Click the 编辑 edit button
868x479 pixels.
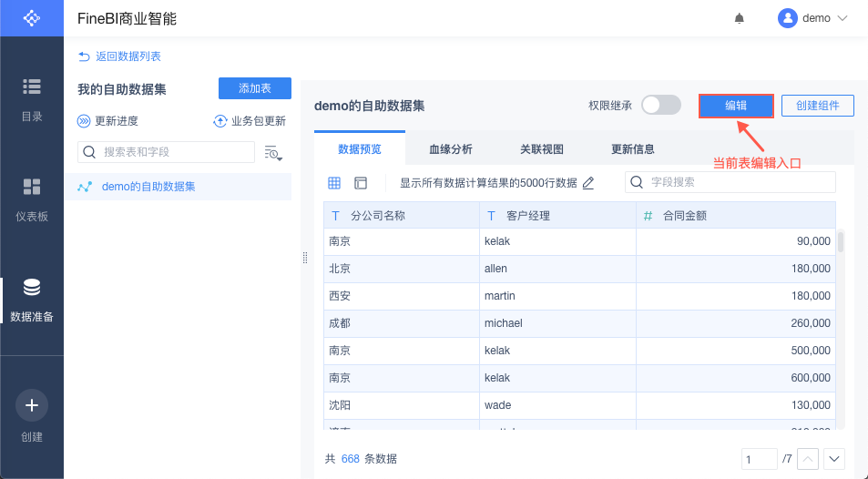(x=736, y=106)
